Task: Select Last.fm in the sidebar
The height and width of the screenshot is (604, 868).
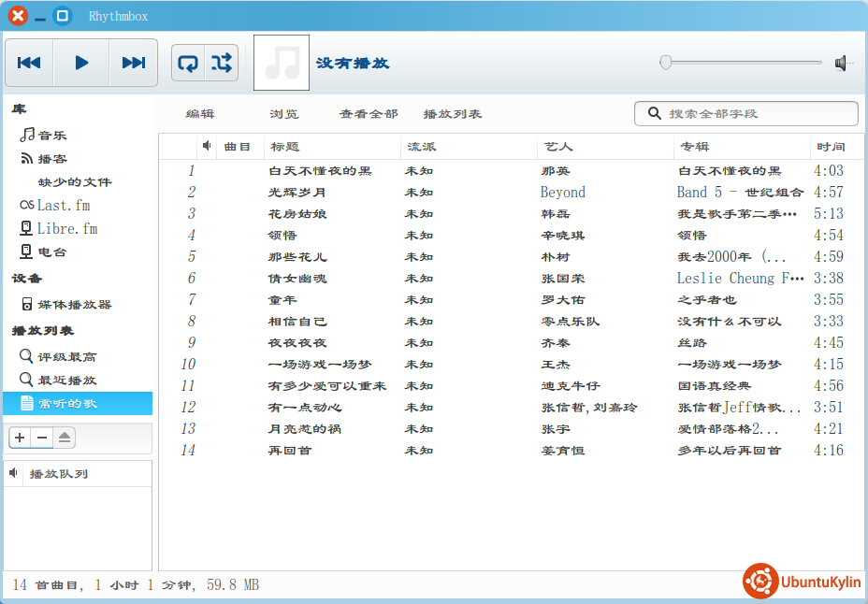Action: (64, 205)
